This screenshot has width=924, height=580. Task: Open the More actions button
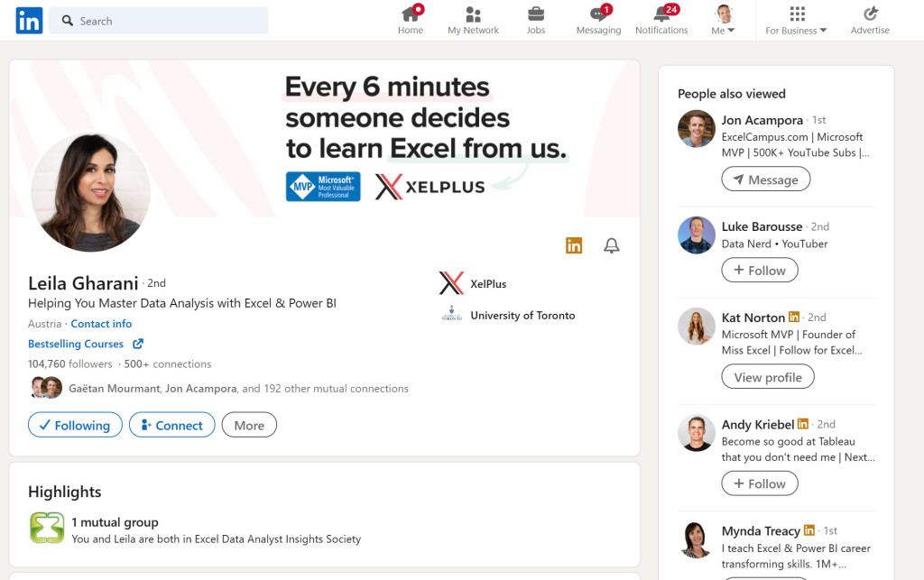249,425
